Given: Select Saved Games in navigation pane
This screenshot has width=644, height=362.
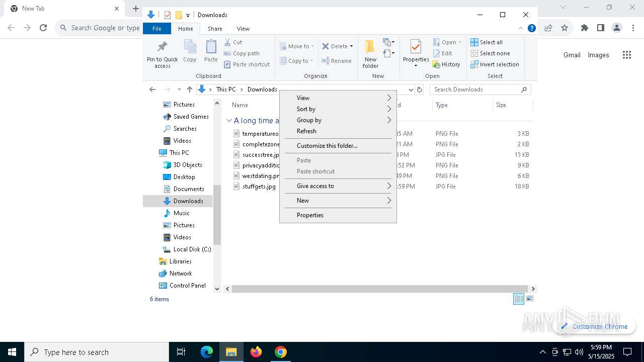Looking at the screenshot, I should pyautogui.click(x=186, y=117).
